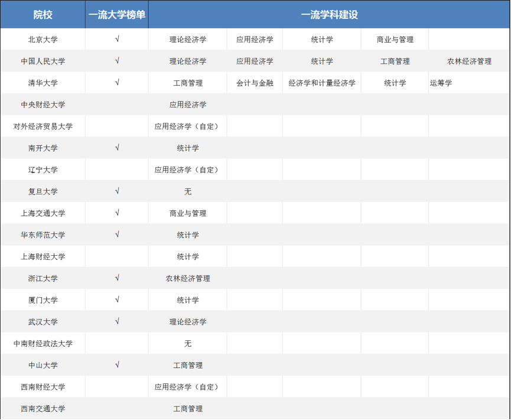The image size is (511, 420).
Task: Select the 中央财经大学 cell
Action: (x=43, y=105)
